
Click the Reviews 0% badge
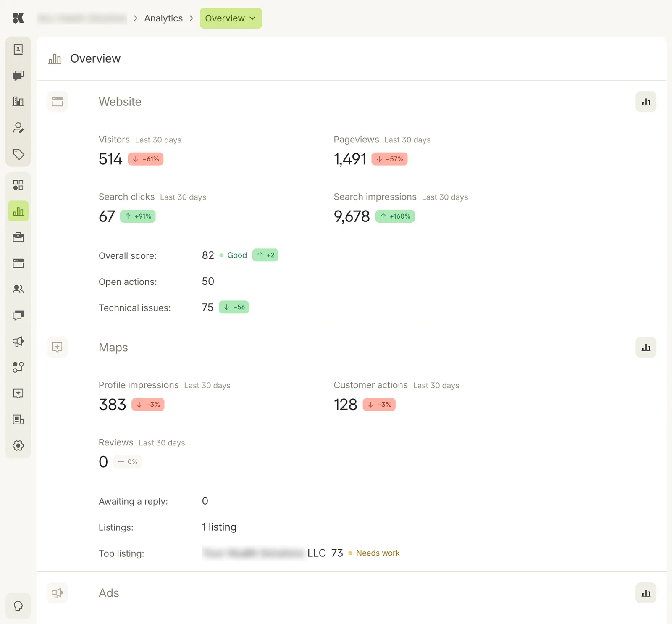point(128,462)
